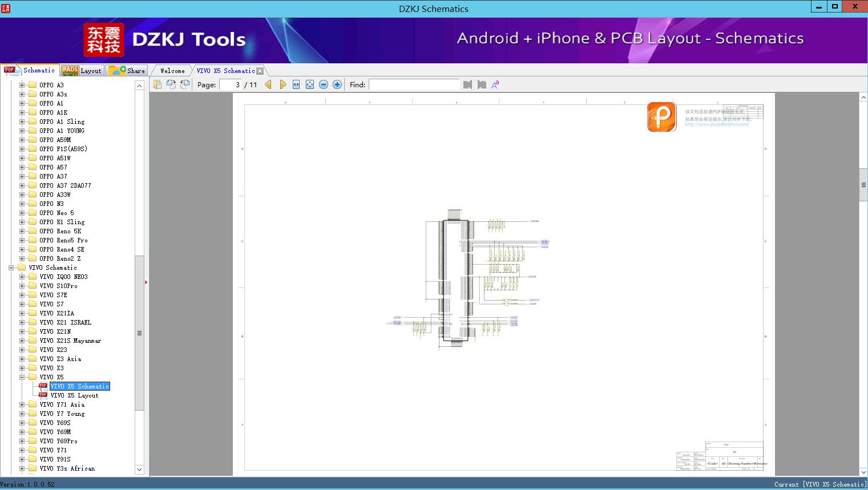The height and width of the screenshot is (490, 868).
Task: Click the DZKJ red logo
Action: (x=104, y=40)
